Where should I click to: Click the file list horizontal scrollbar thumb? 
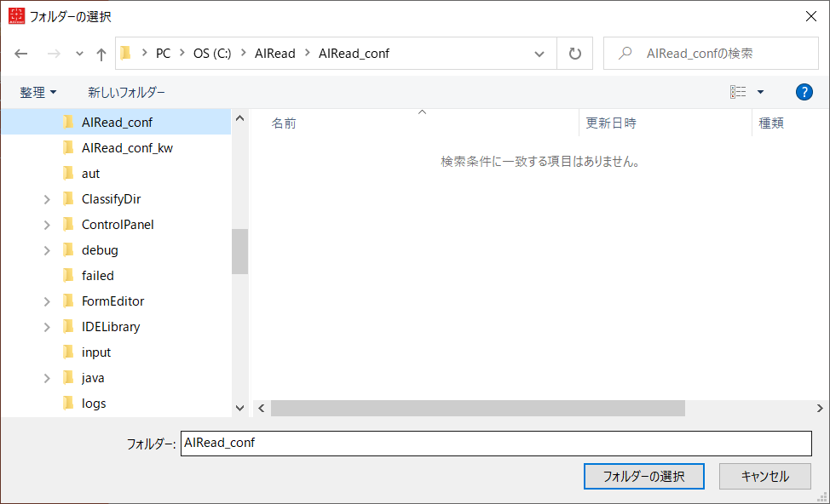[478, 409]
